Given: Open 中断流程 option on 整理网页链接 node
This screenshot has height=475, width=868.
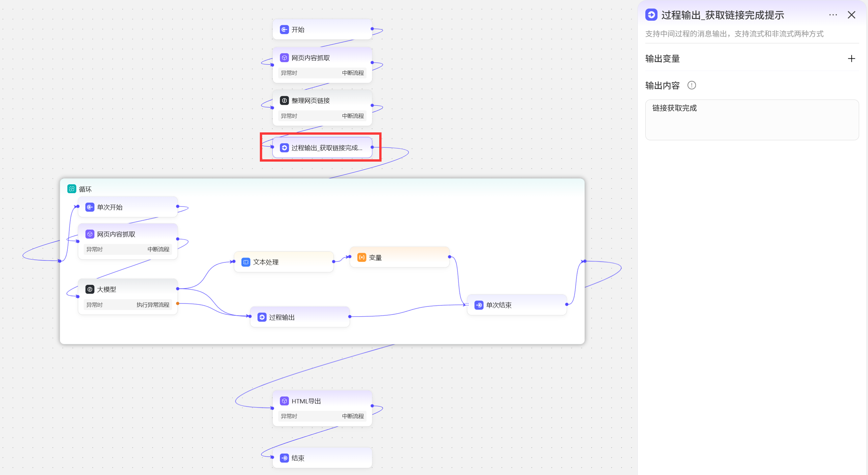Looking at the screenshot, I should pos(353,116).
